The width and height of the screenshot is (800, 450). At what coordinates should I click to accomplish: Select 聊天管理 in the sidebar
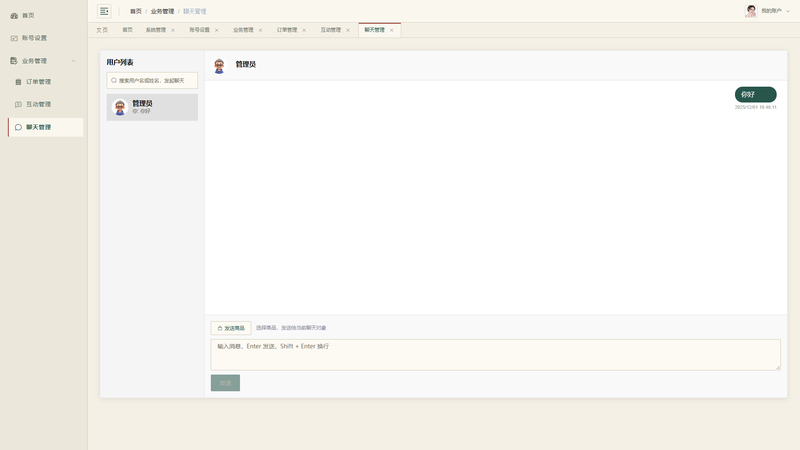[x=44, y=127]
